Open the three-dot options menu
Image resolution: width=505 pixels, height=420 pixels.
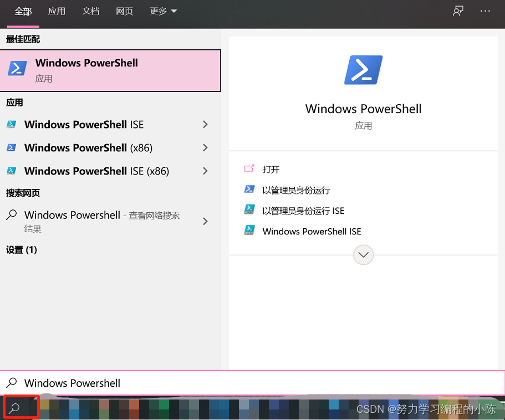[485, 11]
